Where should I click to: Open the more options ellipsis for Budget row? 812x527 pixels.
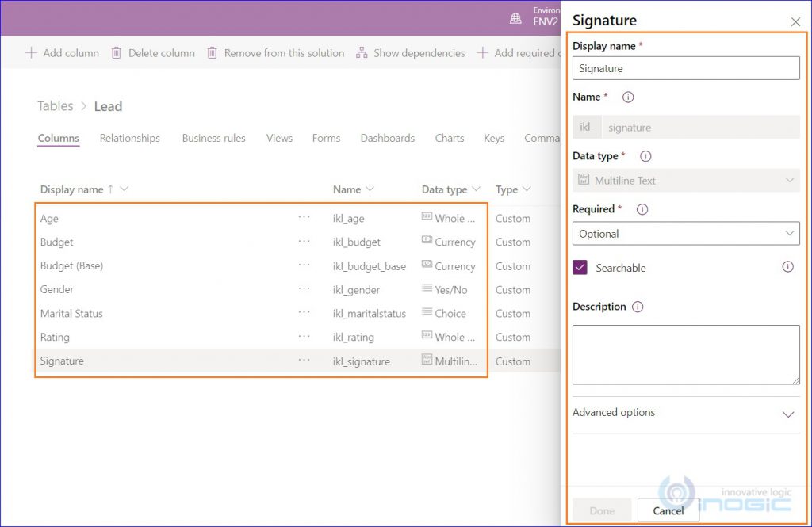[304, 242]
